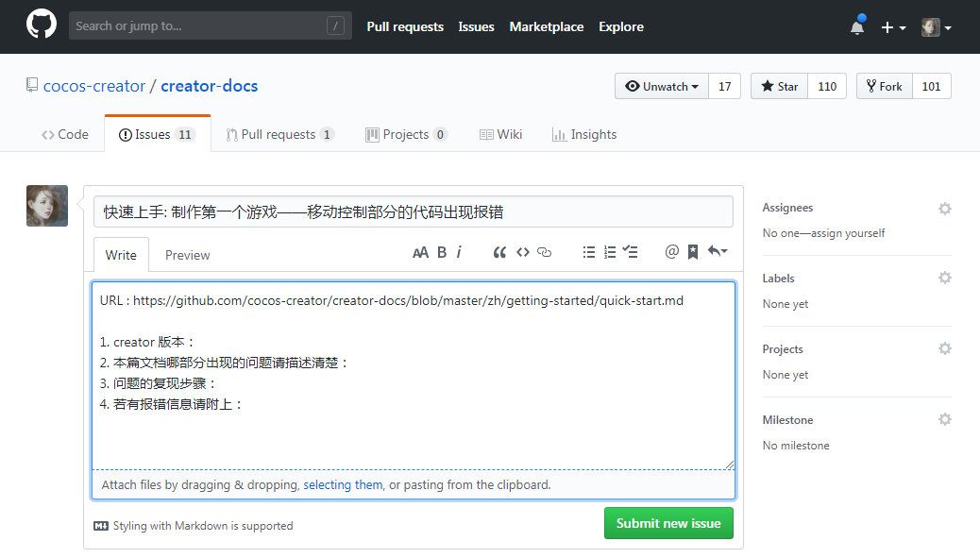The image size is (980, 558).
Task: Open the Labels gear settings
Action: pos(945,278)
